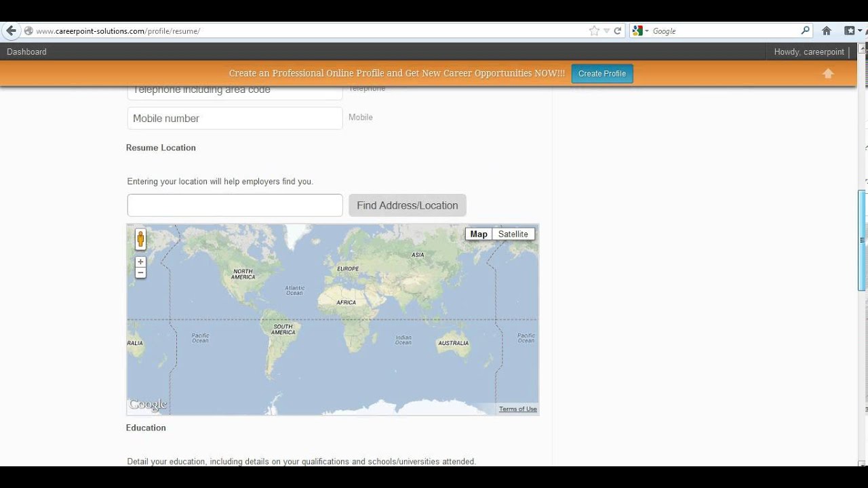Click AUSTRALIA label on the map
The height and width of the screenshot is (488, 868).
(454, 343)
